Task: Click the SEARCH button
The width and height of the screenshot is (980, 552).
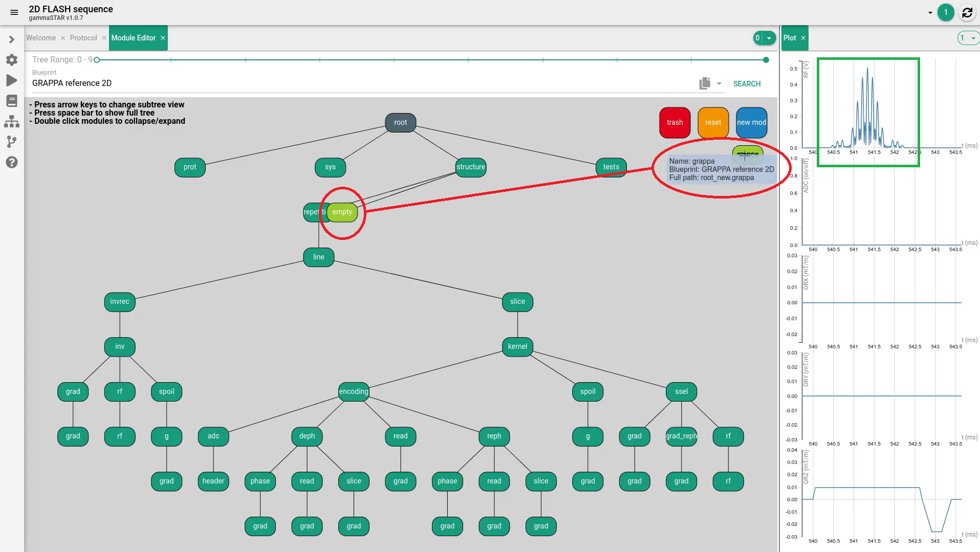Action: (747, 84)
